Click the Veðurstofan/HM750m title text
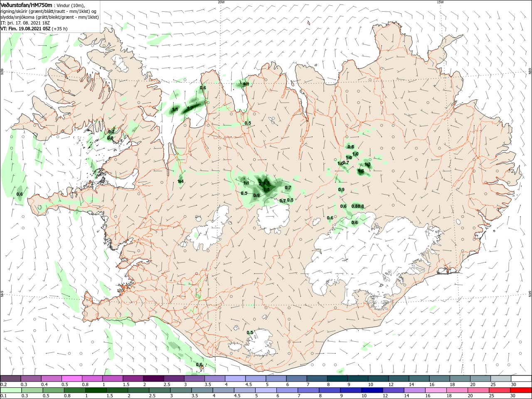532x399 pixels. tap(26, 5)
